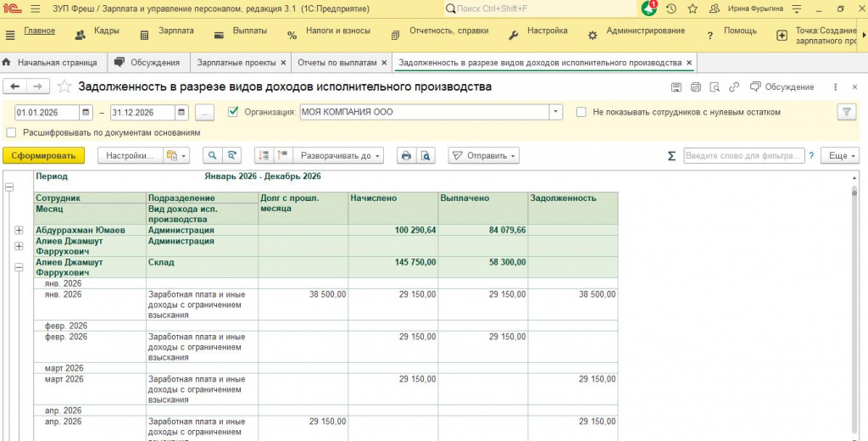Screen dimensions: 868x441
Task: Click the sum sigma icon
Action: (671, 156)
